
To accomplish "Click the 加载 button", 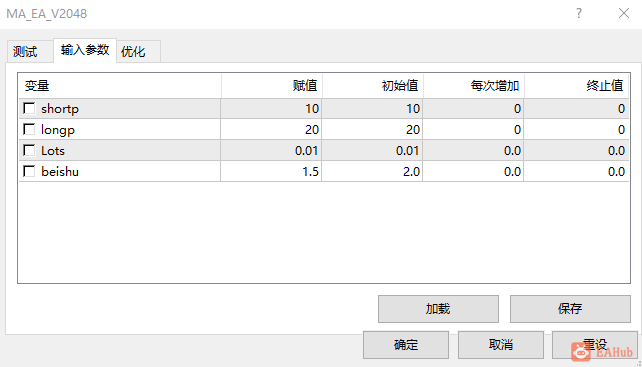I will click(x=438, y=309).
